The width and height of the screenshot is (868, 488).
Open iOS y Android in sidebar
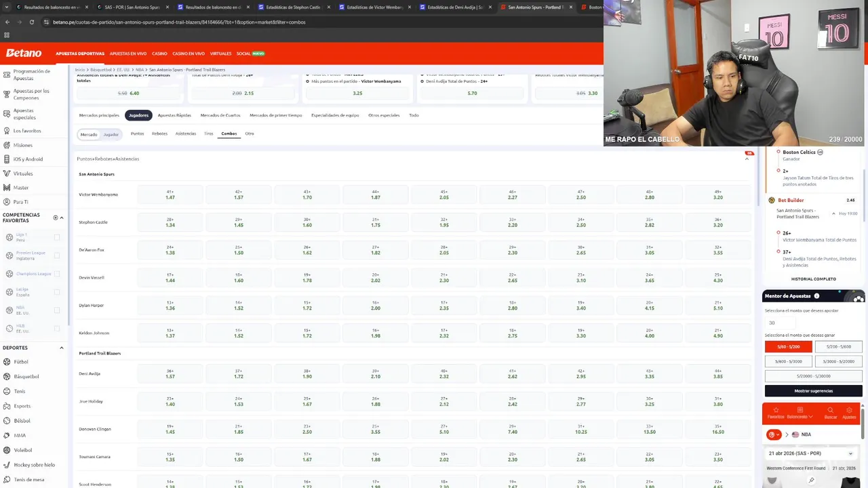point(28,159)
